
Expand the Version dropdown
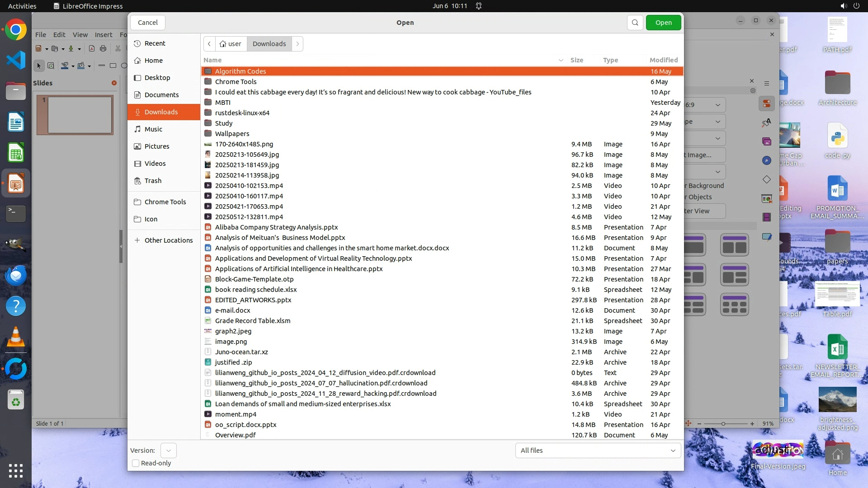[x=168, y=450]
